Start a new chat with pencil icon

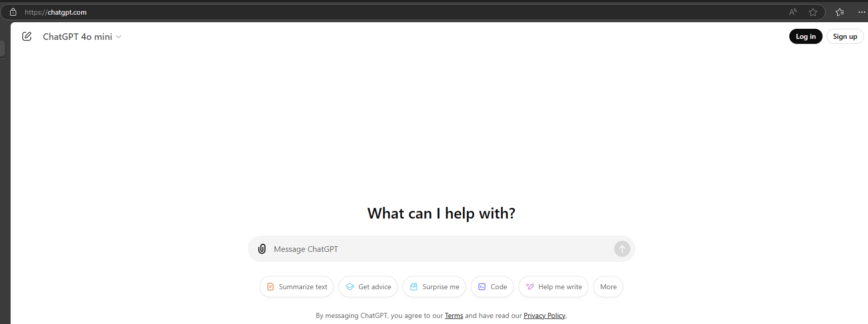point(27,36)
